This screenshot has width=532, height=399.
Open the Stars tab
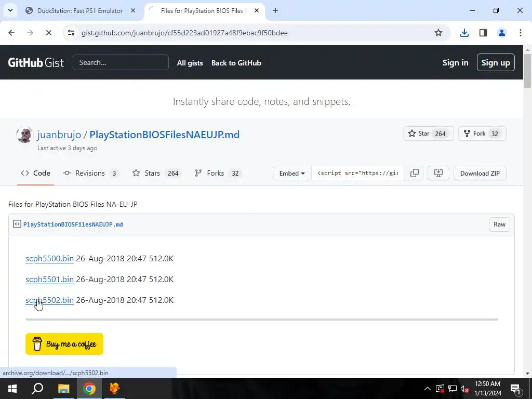click(x=156, y=173)
